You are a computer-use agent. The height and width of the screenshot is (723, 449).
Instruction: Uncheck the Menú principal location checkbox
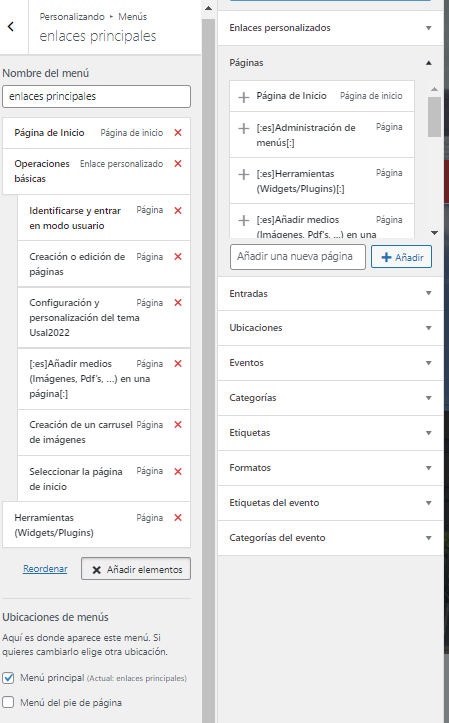pyautogui.click(x=8, y=678)
